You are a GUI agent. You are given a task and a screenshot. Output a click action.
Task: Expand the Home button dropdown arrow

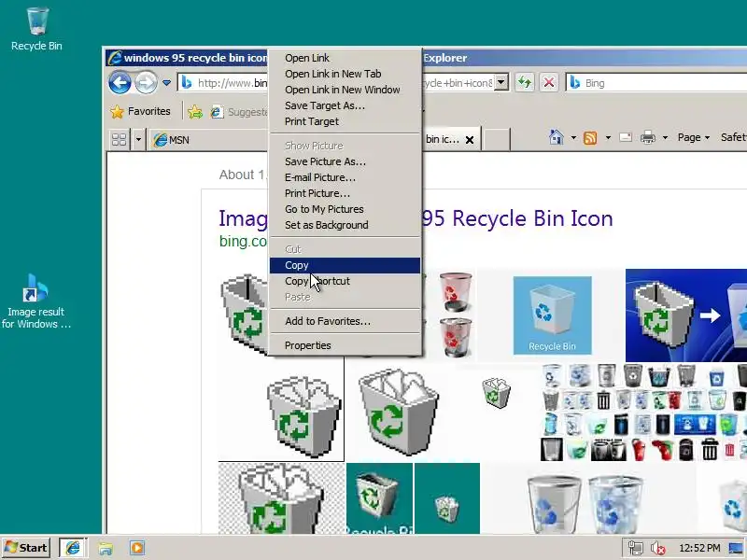573,138
